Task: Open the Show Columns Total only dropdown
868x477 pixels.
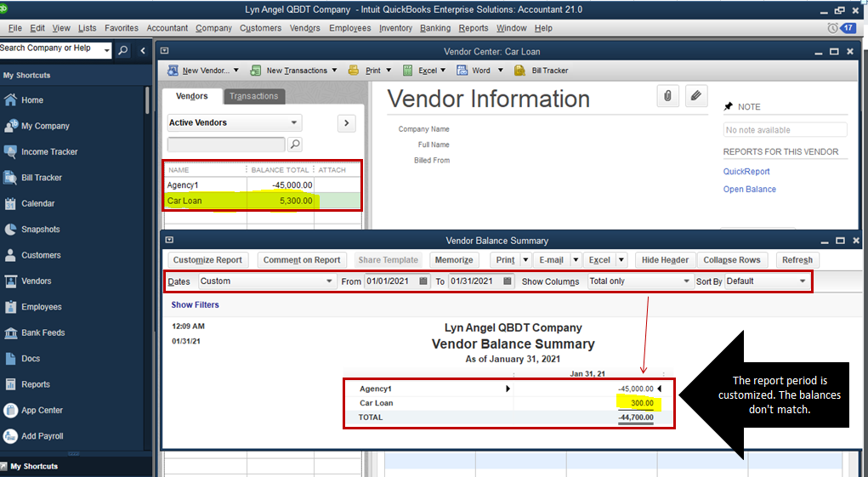Action: pyautogui.click(x=640, y=281)
